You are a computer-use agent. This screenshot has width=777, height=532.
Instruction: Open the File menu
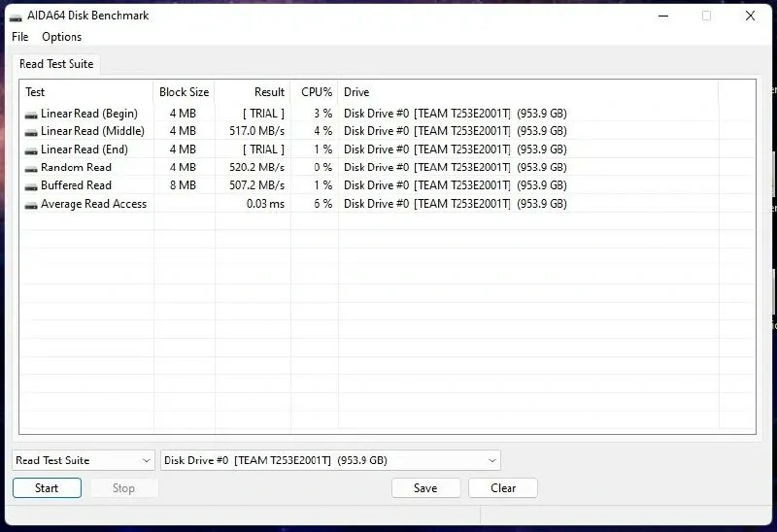click(x=19, y=37)
